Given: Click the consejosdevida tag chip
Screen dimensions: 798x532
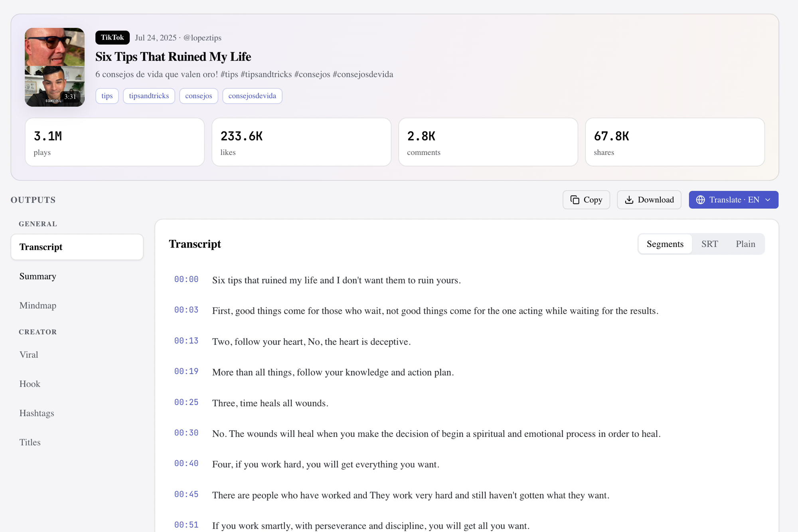Looking at the screenshot, I should [252, 96].
